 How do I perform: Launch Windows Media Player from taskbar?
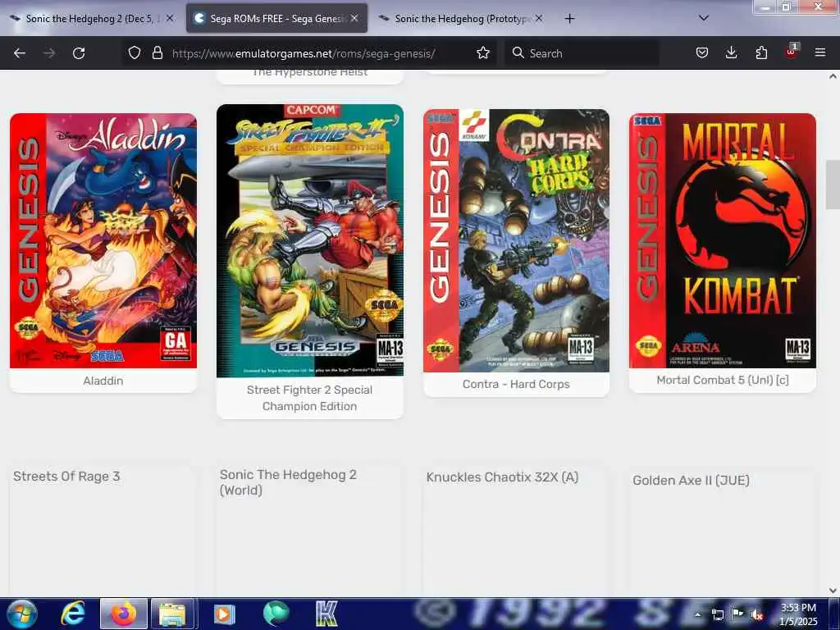[x=225, y=614]
